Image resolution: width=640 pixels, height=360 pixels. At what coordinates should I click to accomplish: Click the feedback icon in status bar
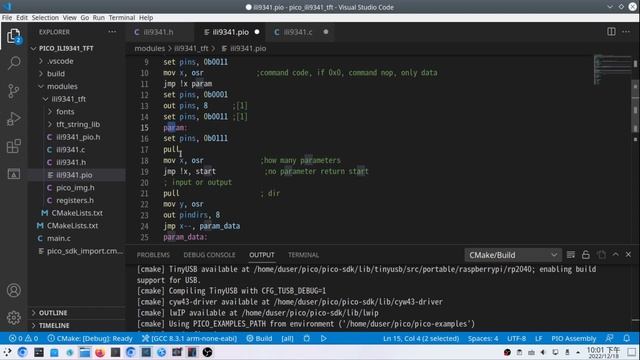click(609, 338)
